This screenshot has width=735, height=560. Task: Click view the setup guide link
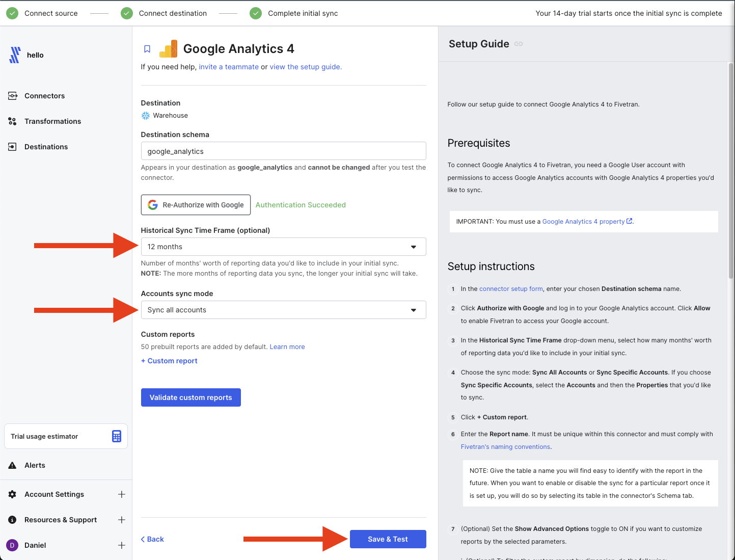coord(306,67)
